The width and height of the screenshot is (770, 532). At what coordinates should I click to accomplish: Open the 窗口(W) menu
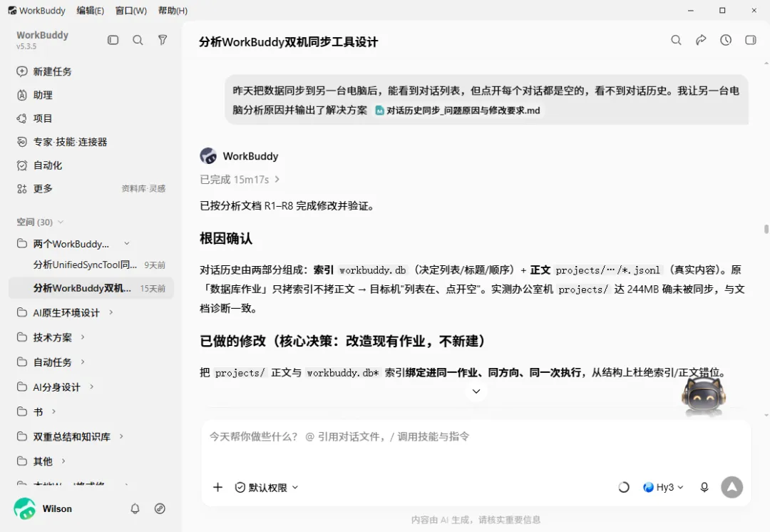(130, 10)
